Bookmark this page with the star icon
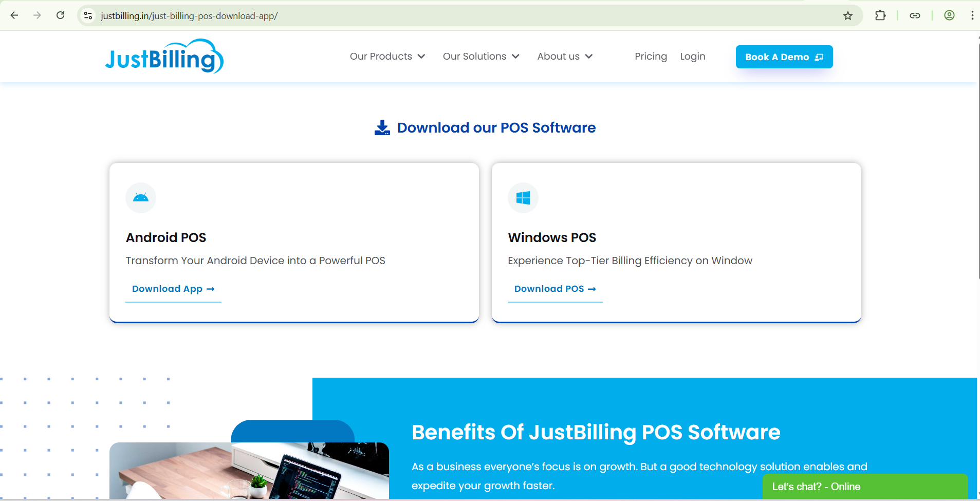The width and height of the screenshot is (980, 501). (x=848, y=15)
